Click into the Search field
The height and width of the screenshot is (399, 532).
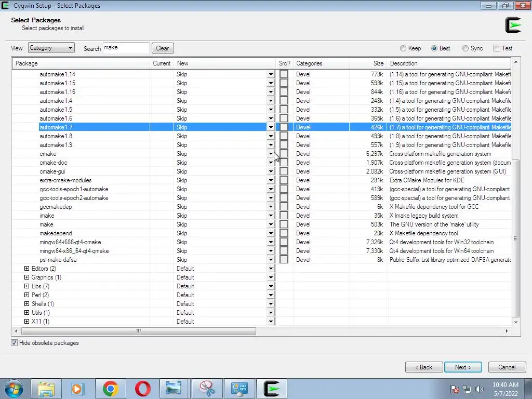click(126, 48)
